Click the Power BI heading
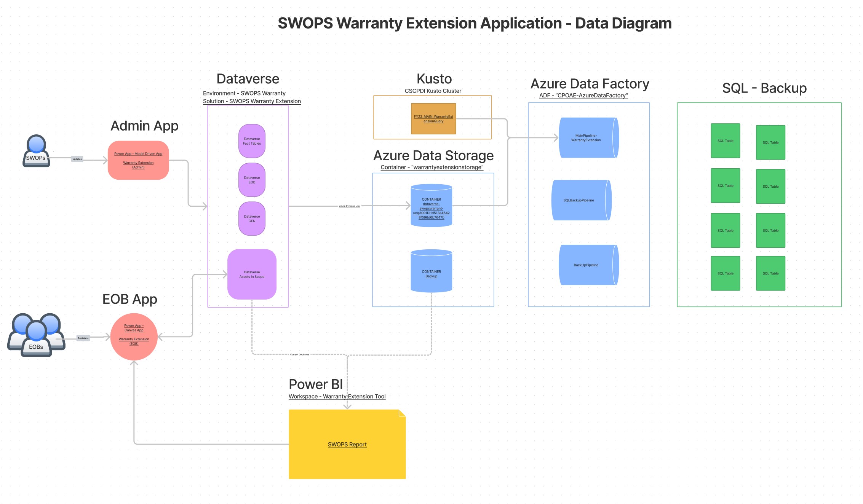This screenshot has width=863, height=504. pyautogui.click(x=316, y=384)
